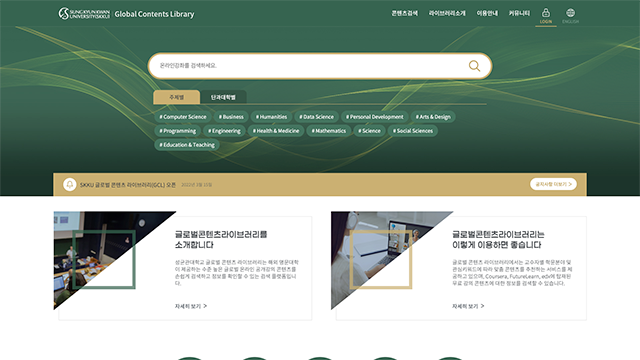
Task: Open the LOGIN lock icon
Action: click(x=546, y=16)
